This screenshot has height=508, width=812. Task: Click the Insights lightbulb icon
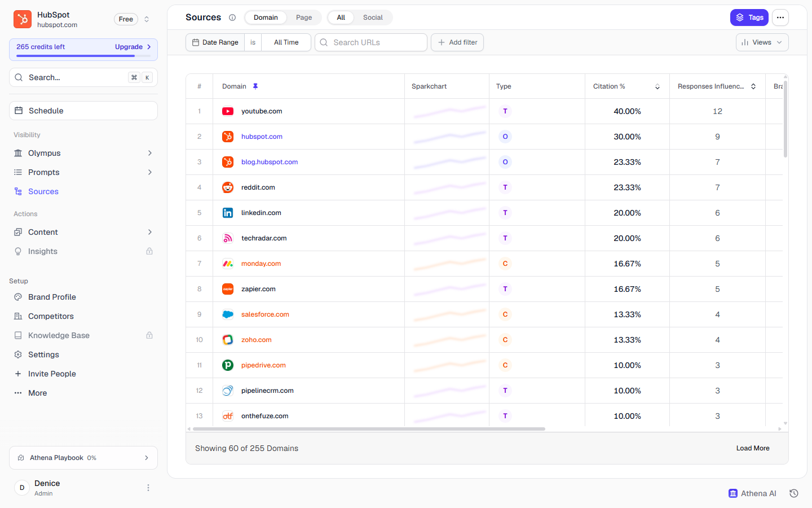[18, 251]
